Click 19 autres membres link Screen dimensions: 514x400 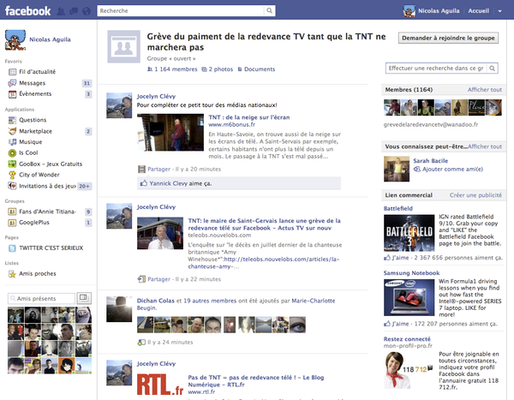pos(210,301)
